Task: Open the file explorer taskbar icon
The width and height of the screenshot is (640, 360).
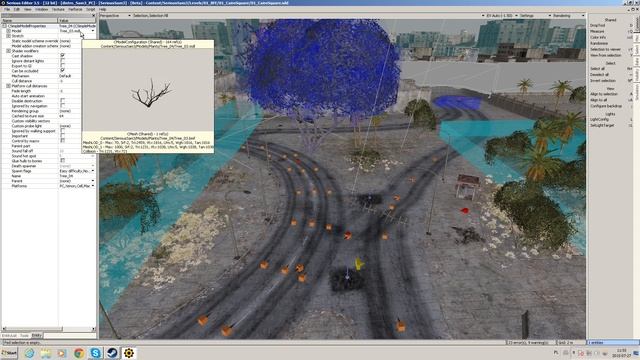Action: [46, 353]
